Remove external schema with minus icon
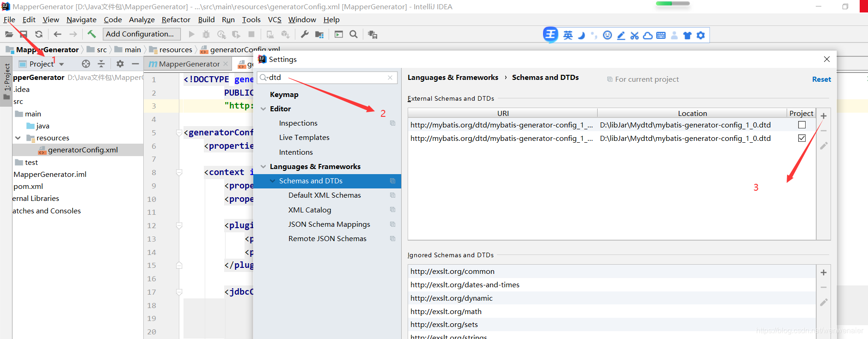 coord(824,131)
